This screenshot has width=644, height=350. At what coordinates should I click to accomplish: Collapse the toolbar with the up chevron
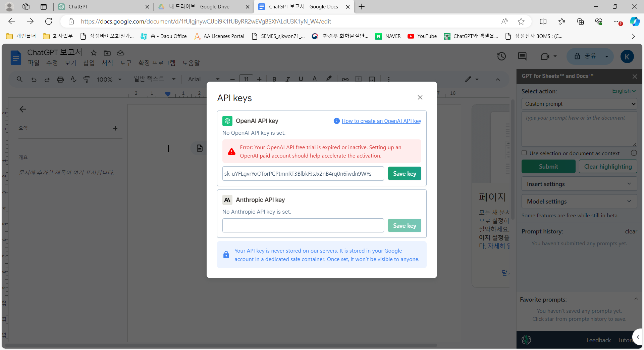point(498,80)
